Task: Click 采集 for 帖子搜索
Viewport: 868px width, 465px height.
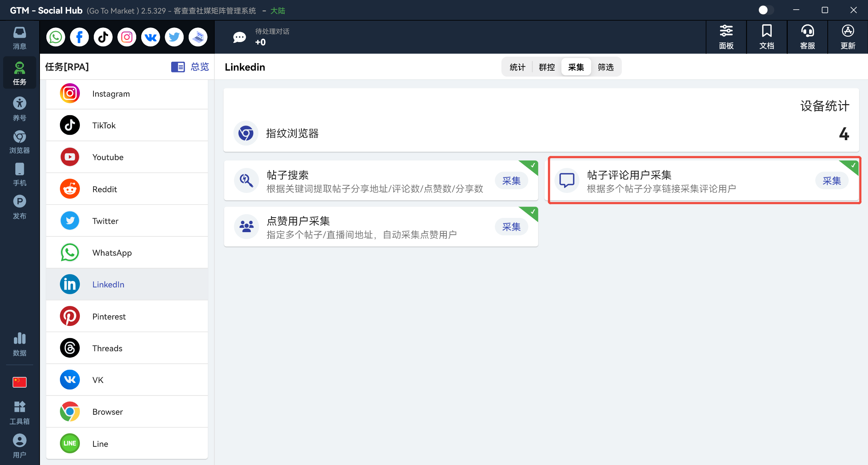Action: click(x=511, y=181)
